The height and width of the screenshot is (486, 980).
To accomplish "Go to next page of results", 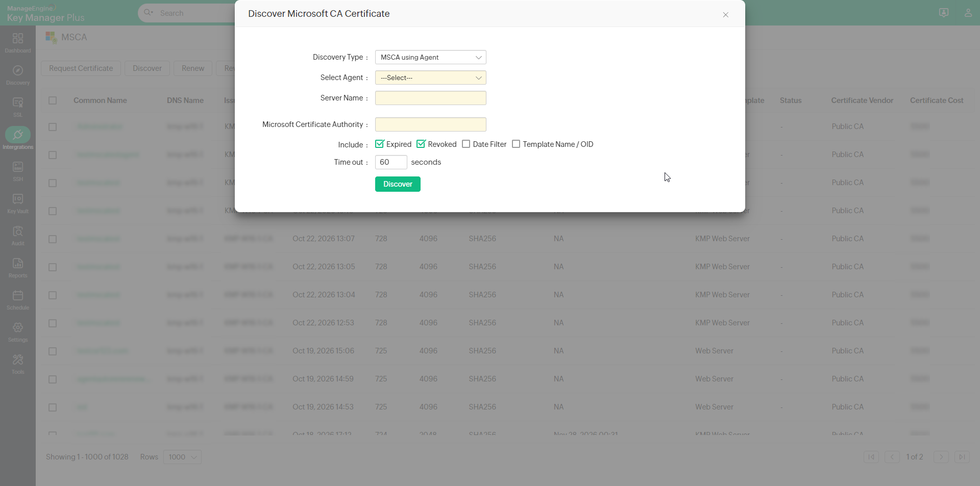I will (941, 457).
